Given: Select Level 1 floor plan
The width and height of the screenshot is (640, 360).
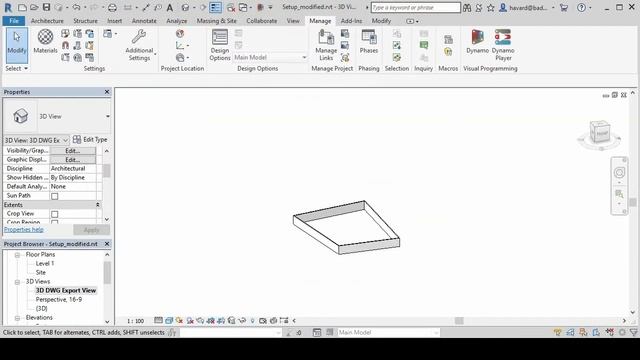Looking at the screenshot, I should (45, 264).
